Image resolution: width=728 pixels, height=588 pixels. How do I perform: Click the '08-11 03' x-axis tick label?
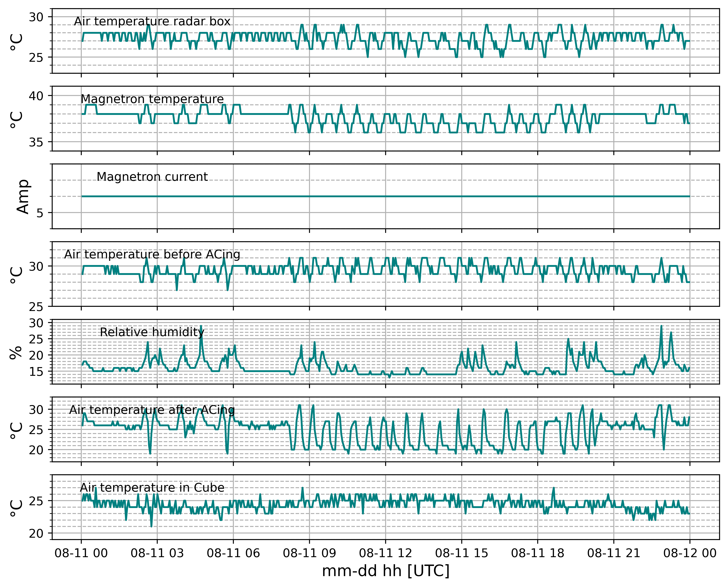pyautogui.click(x=157, y=553)
